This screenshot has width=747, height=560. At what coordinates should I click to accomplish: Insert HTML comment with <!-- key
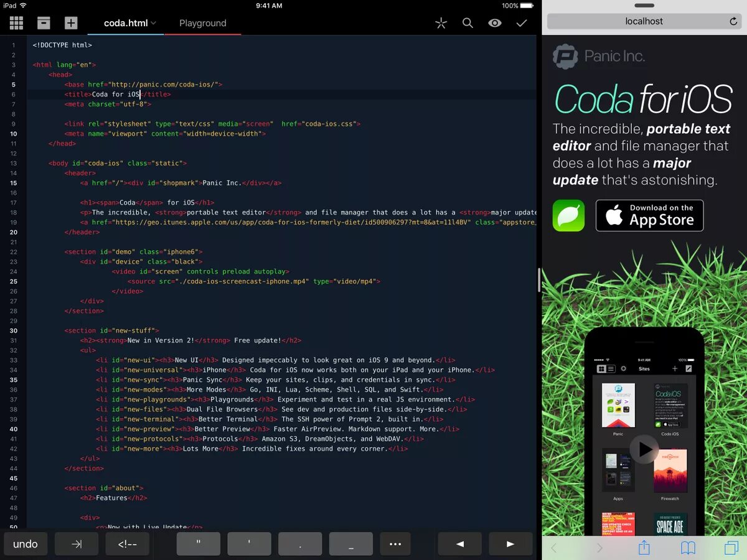coord(128,544)
